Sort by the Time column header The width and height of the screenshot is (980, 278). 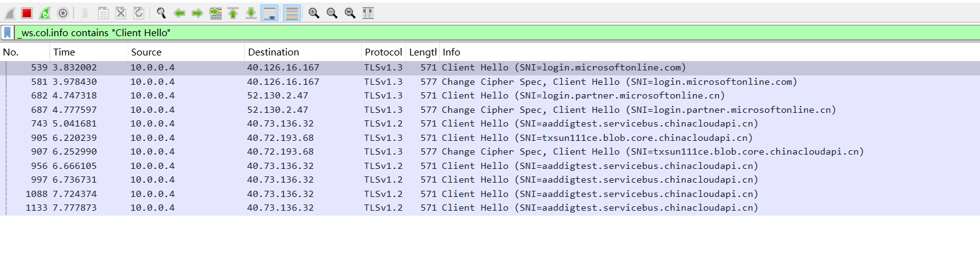(x=89, y=52)
